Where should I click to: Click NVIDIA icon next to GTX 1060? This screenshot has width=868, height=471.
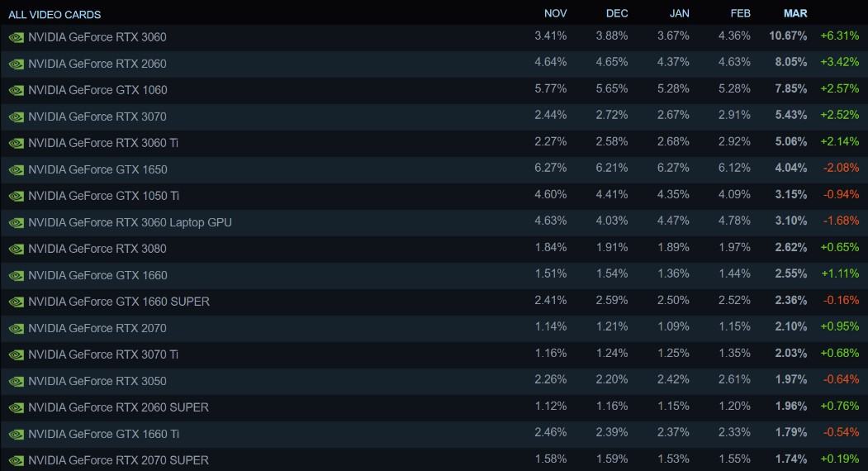(17, 90)
